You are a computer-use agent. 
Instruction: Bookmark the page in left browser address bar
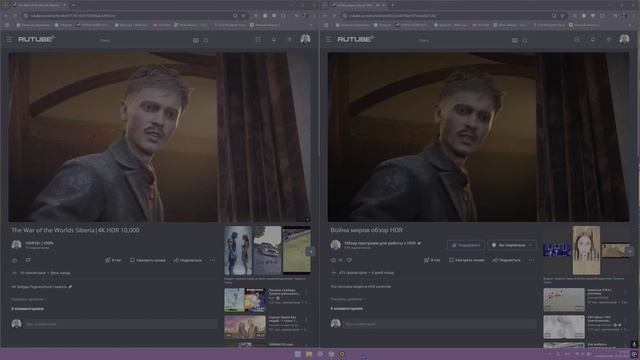tap(243, 16)
